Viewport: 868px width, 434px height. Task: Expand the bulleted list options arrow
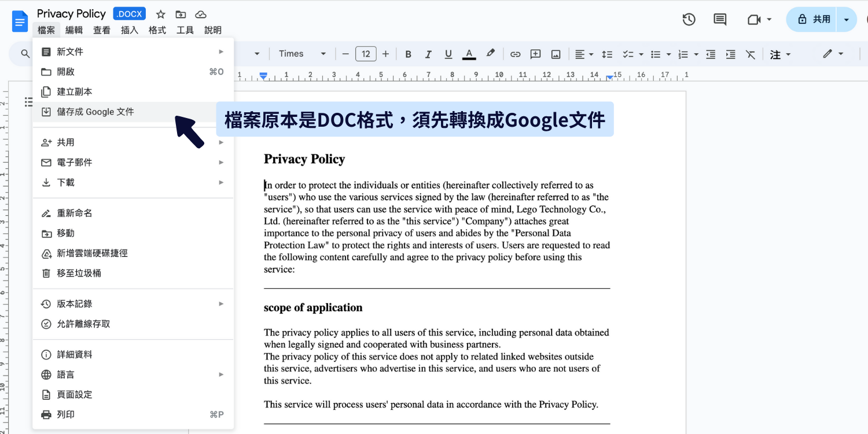(x=669, y=54)
